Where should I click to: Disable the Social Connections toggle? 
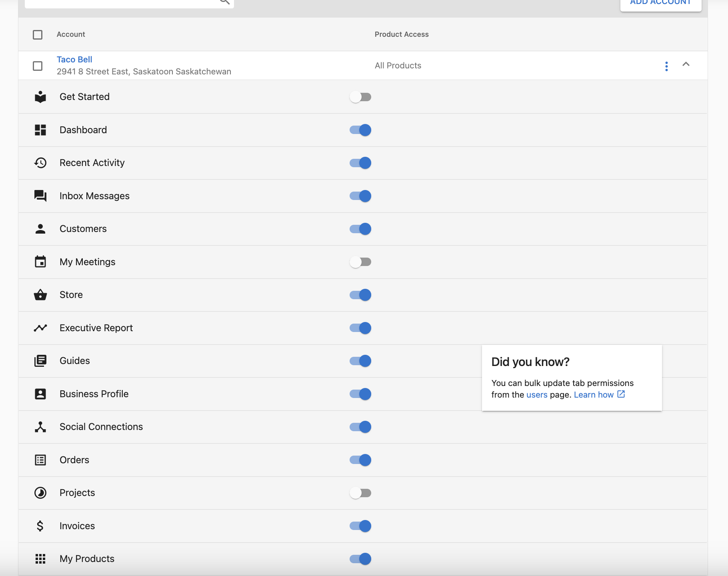coord(360,427)
